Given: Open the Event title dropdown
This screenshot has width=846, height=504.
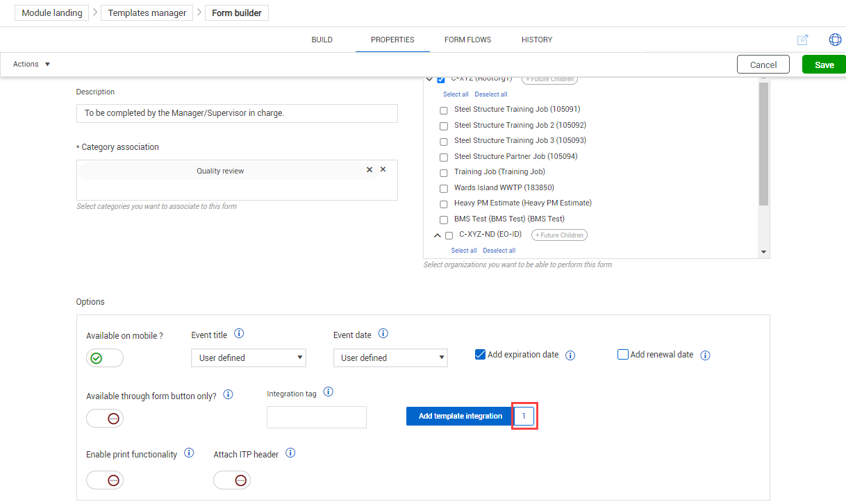Looking at the screenshot, I should 248,358.
